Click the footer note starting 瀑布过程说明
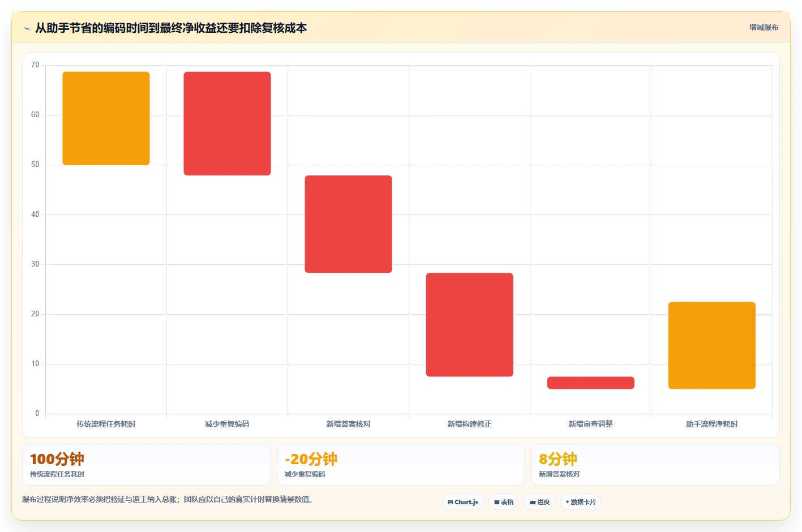The height and width of the screenshot is (532, 802). tap(168, 499)
